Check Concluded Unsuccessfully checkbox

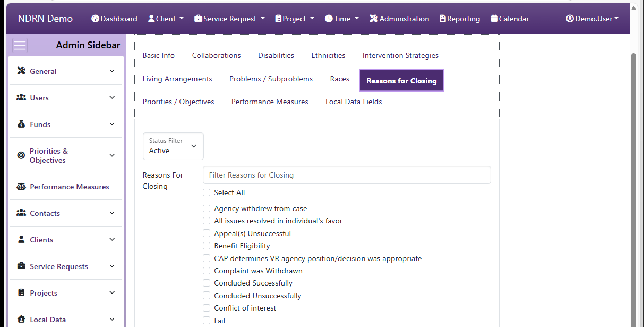[207, 296]
